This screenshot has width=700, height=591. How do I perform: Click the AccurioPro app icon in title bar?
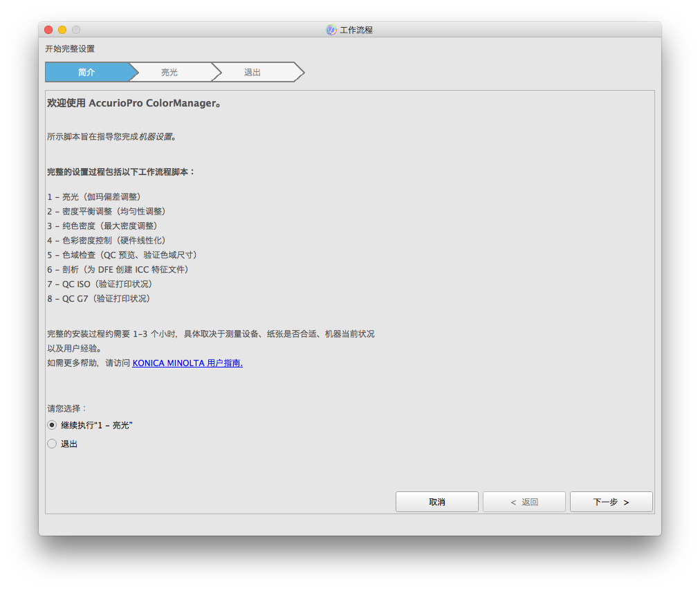331,30
